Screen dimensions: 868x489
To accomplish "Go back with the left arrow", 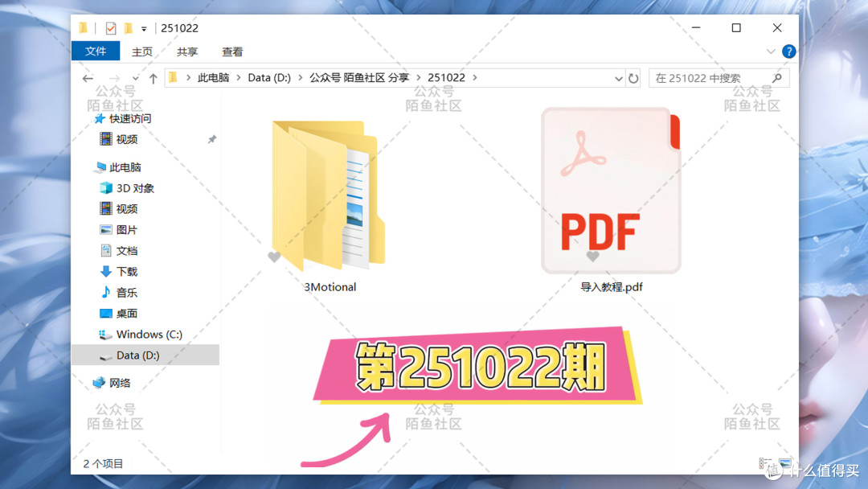I will click(x=88, y=78).
